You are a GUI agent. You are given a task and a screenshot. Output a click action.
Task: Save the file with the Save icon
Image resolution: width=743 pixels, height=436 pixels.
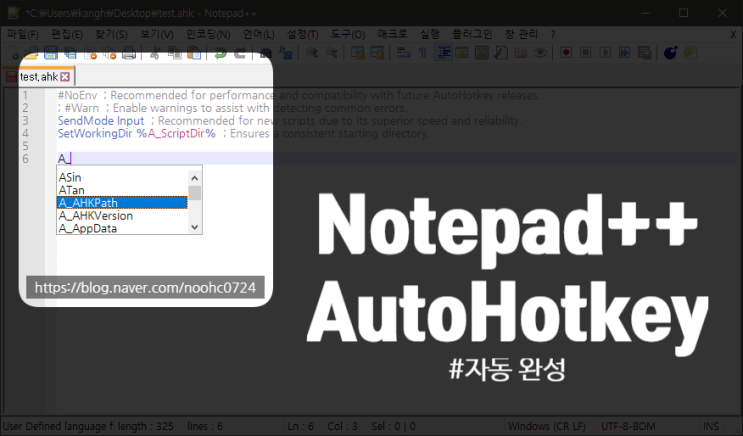pyautogui.click(x=51, y=53)
